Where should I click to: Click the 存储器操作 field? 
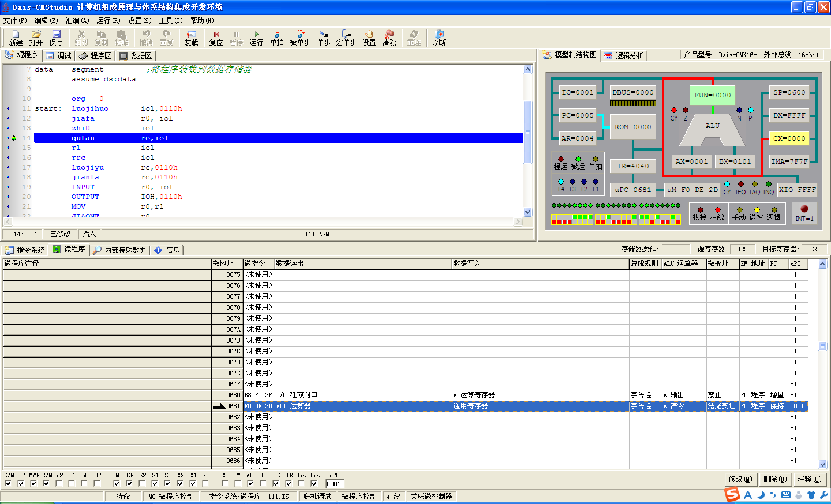(x=676, y=249)
